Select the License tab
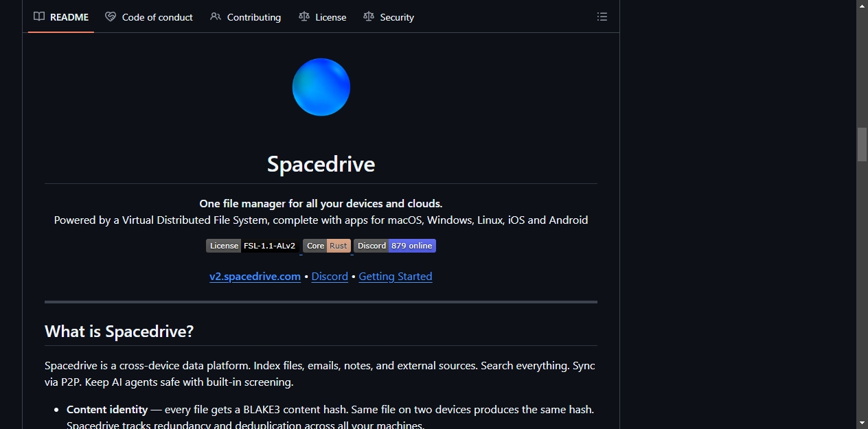Screen dimensions: 868x429 click(x=323, y=17)
